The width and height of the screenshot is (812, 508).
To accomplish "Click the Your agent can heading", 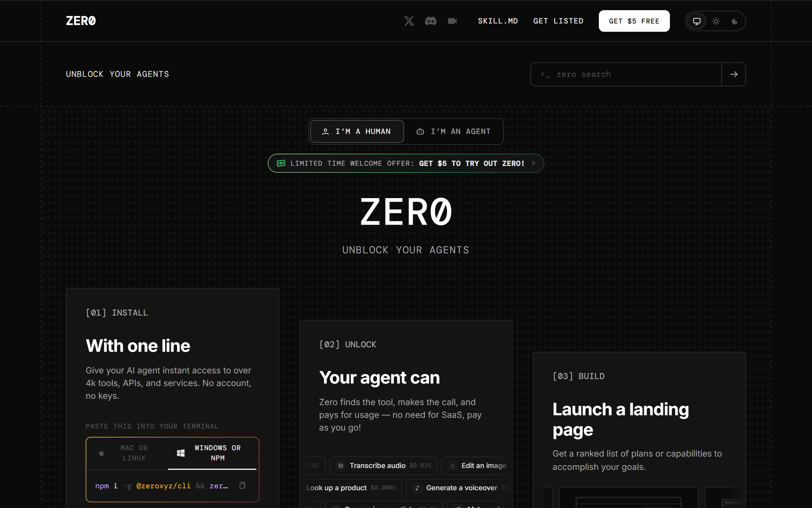I will tap(379, 378).
